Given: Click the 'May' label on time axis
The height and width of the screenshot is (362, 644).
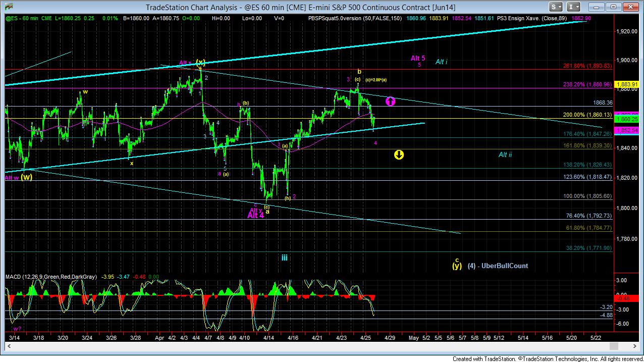Looking at the screenshot, I should pos(414,337).
